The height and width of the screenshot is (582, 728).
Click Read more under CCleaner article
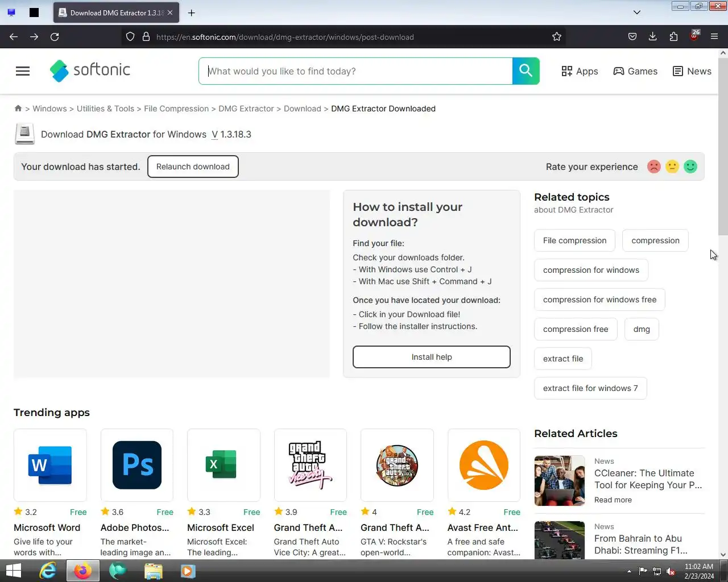(613, 500)
